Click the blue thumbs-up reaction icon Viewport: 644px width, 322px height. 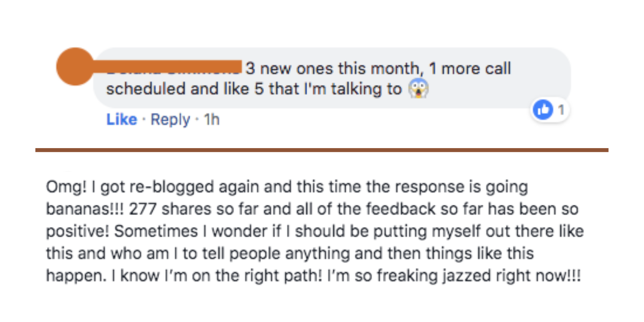(x=543, y=110)
